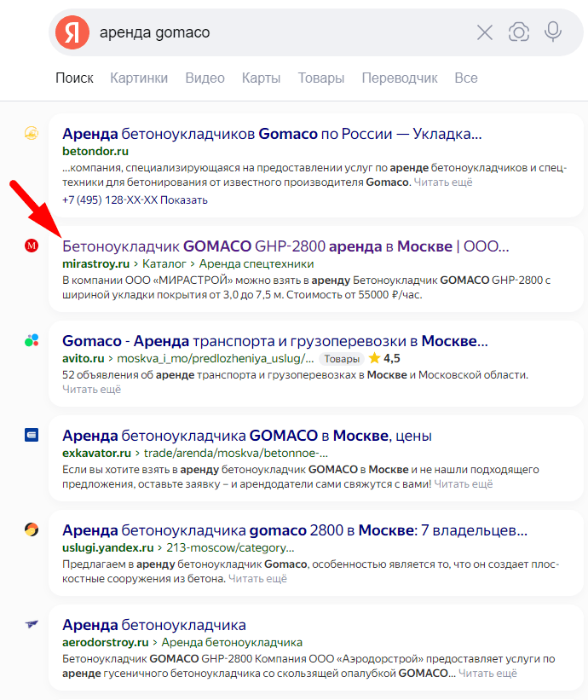Screen dimensions: 588x700
Task: Click the uslugi.yandex.ru domain link
Action: pyautogui.click(x=108, y=547)
